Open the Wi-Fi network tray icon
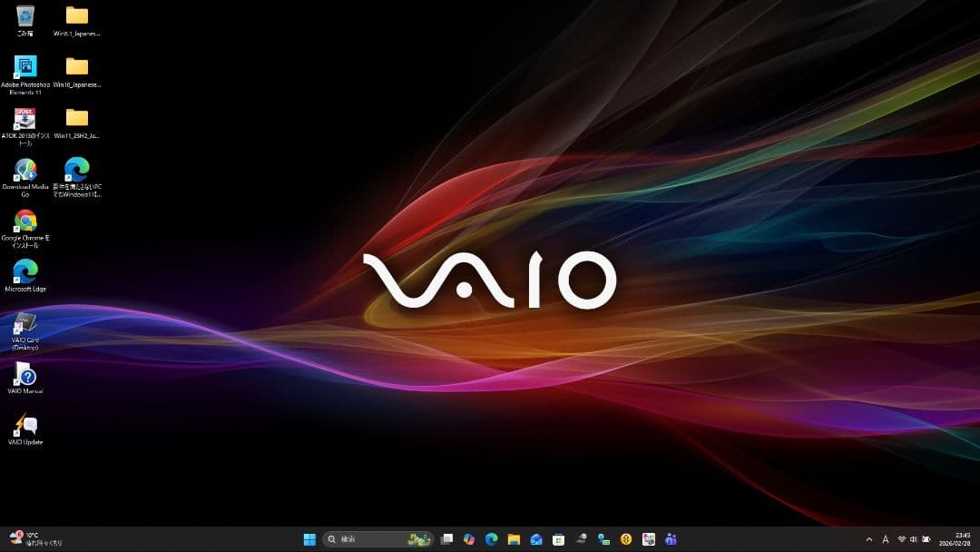Image resolution: width=980 pixels, height=552 pixels. (901, 539)
